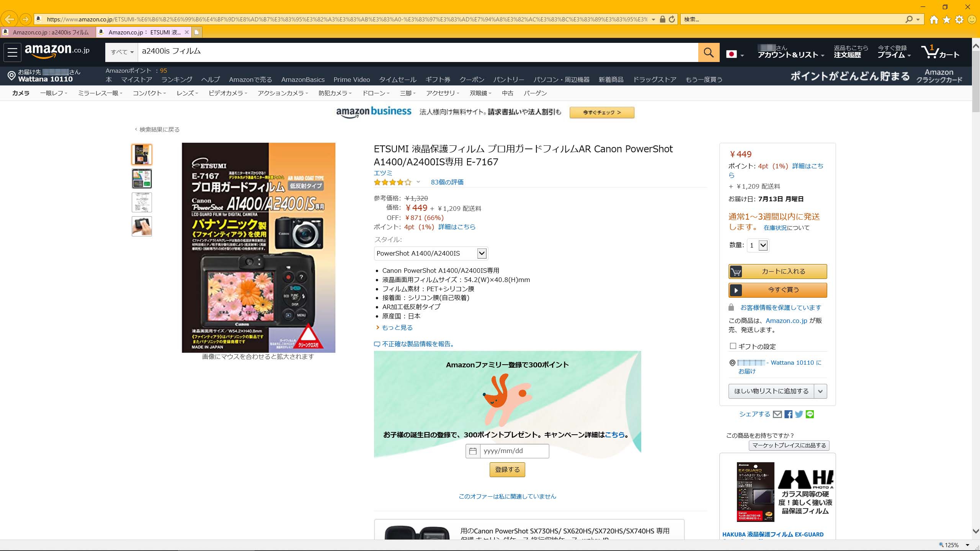
Task: Click カートに入れる add to cart button
Action: tap(777, 271)
